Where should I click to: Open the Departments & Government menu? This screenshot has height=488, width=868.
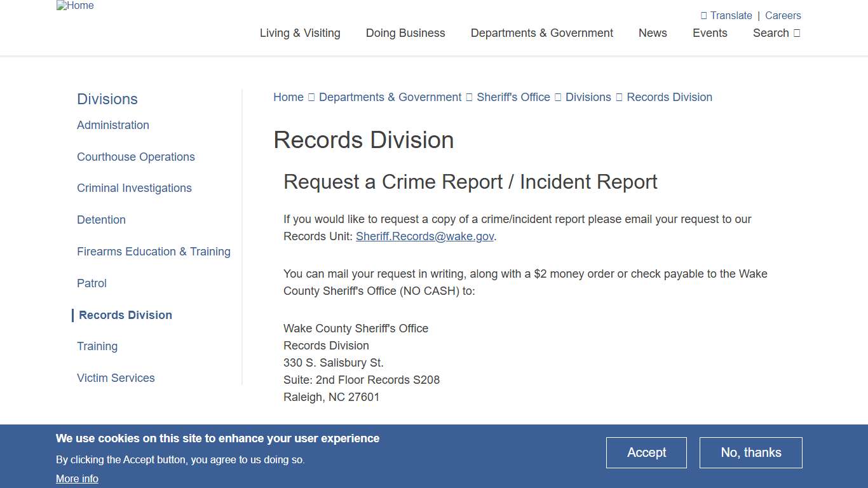point(541,33)
